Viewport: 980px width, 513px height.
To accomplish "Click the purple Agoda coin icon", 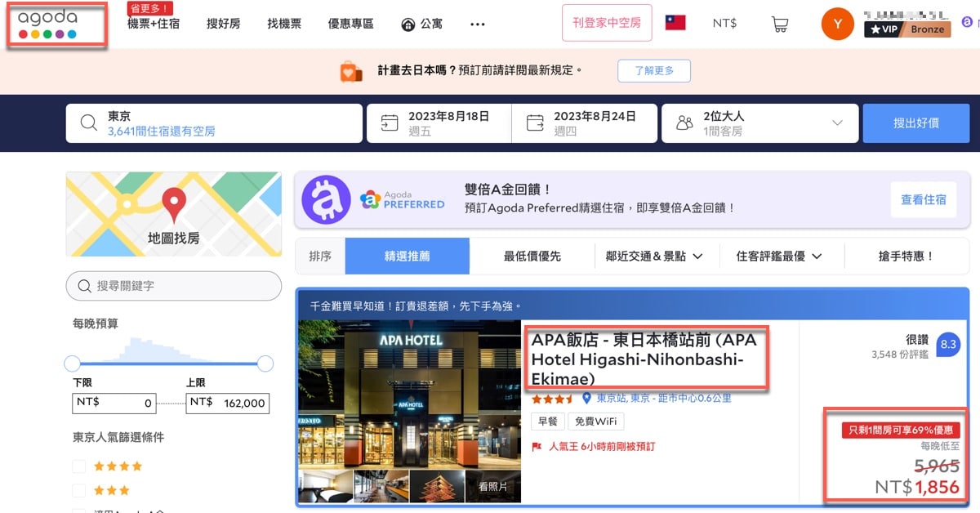I will coord(967,22).
